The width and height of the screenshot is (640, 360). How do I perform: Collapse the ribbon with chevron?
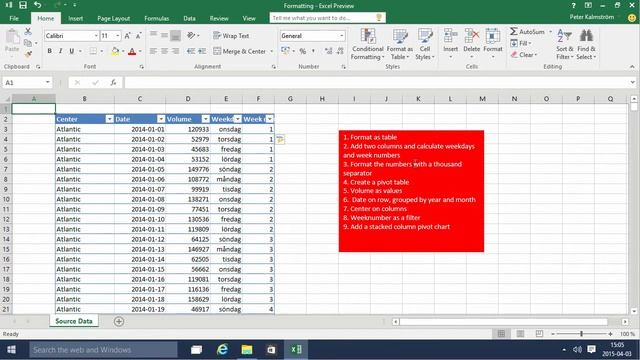[632, 67]
